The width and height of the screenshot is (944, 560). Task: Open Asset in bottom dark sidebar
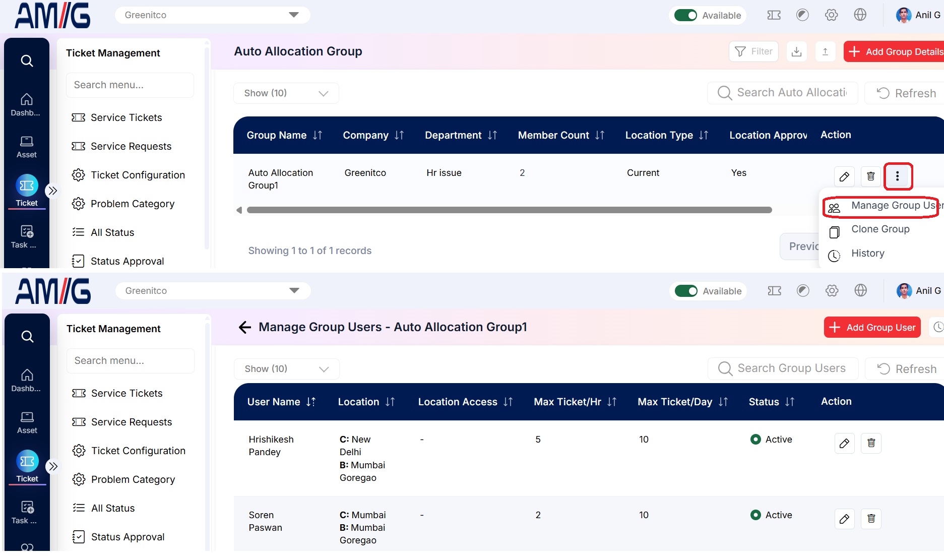pyautogui.click(x=27, y=422)
